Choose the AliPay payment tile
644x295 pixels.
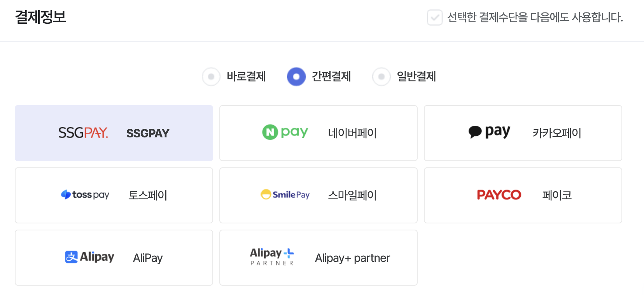(114, 257)
